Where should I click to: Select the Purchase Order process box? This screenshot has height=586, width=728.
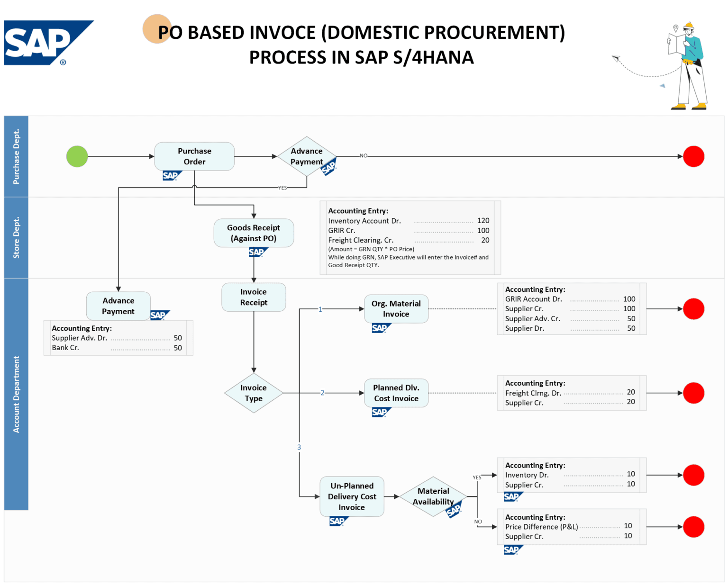194,156
